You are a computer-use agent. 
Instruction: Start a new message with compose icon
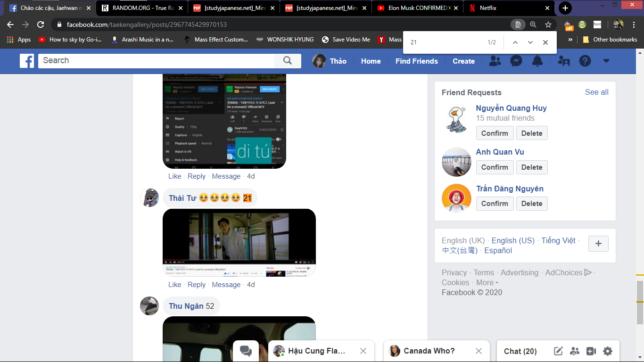(x=558, y=351)
